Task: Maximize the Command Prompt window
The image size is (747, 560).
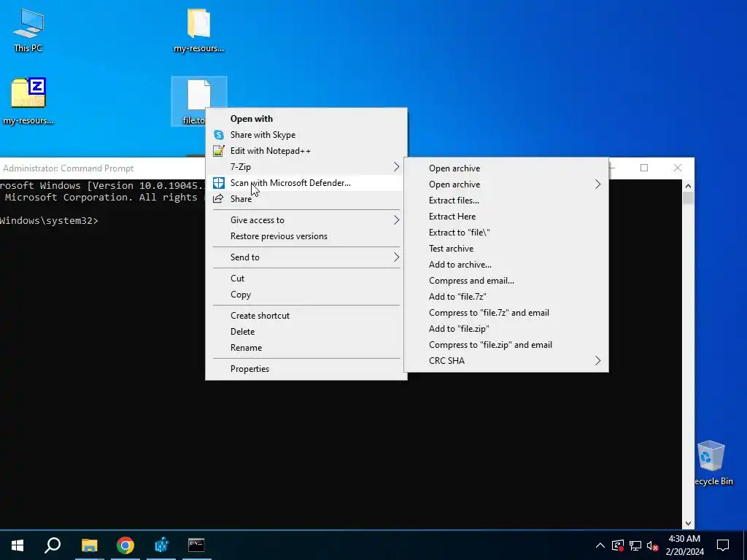Action: tap(644, 168)
